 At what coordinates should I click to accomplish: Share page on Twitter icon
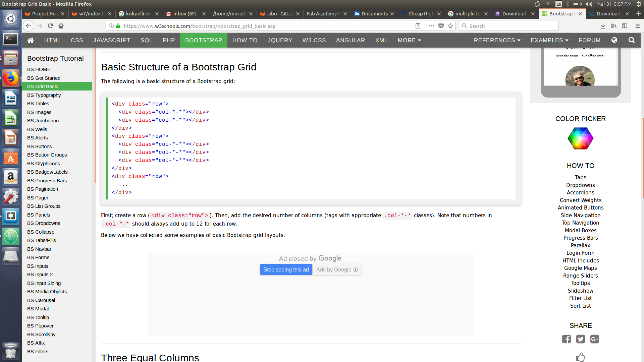(x=581, y=339)
